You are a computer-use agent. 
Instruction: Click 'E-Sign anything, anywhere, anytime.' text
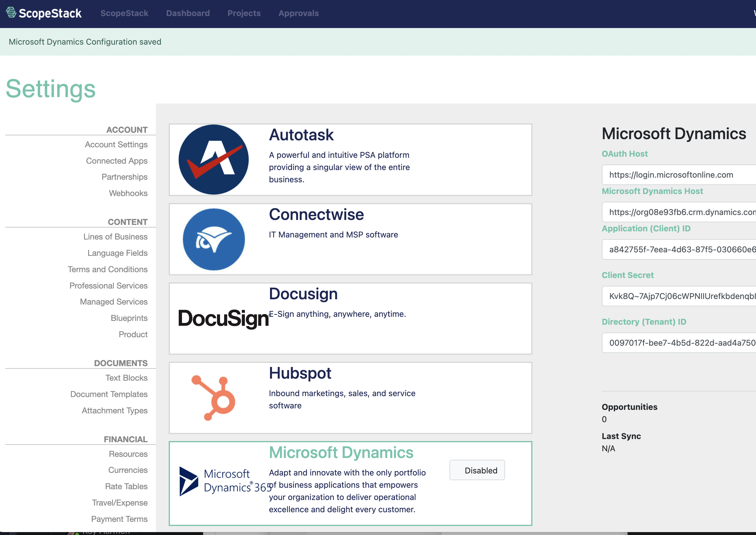coord(338,314)
